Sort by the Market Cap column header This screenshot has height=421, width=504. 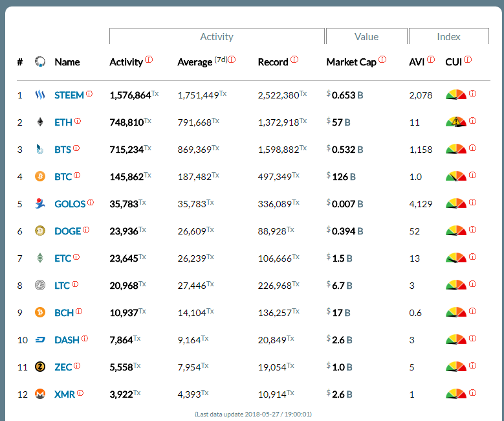351,62
